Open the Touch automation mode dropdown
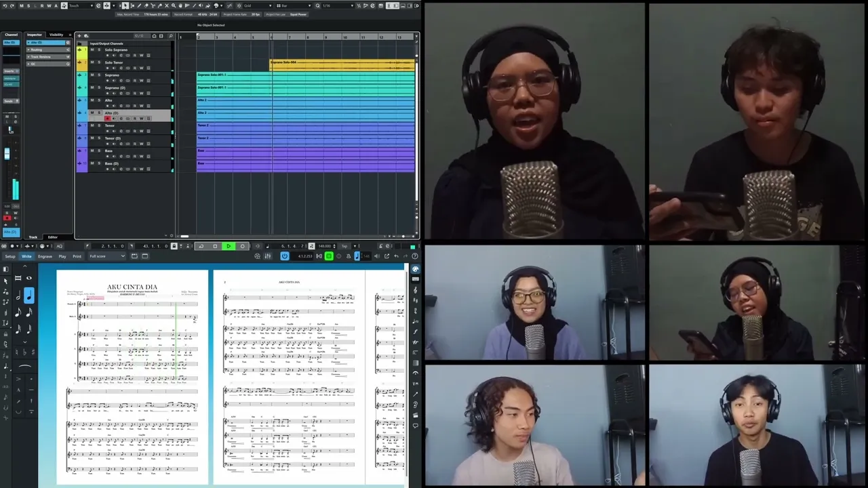Screen dimensions: 868x488 [80, 5]
